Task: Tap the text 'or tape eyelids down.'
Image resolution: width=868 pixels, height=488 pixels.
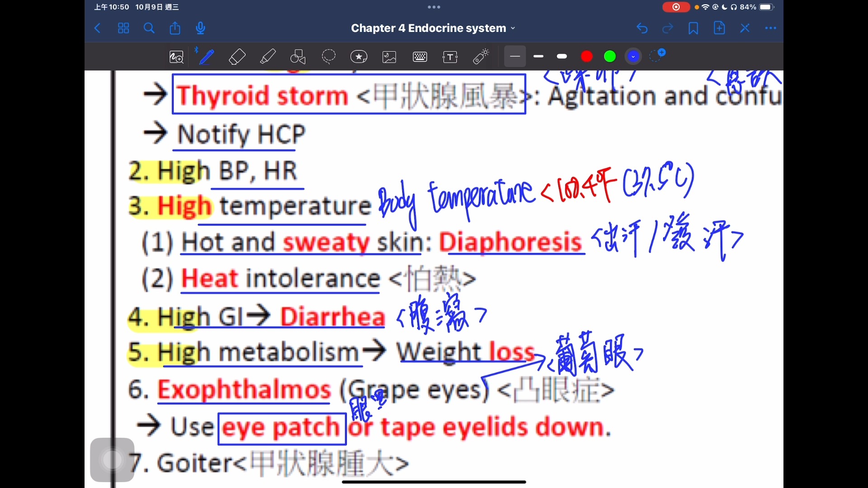Action: (480, 427)
